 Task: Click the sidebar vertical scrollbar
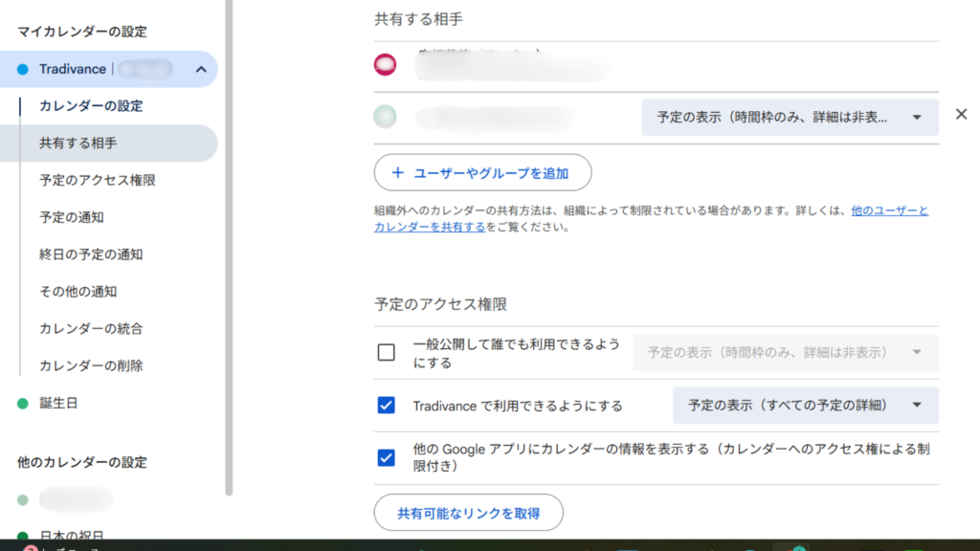point(229,239)
